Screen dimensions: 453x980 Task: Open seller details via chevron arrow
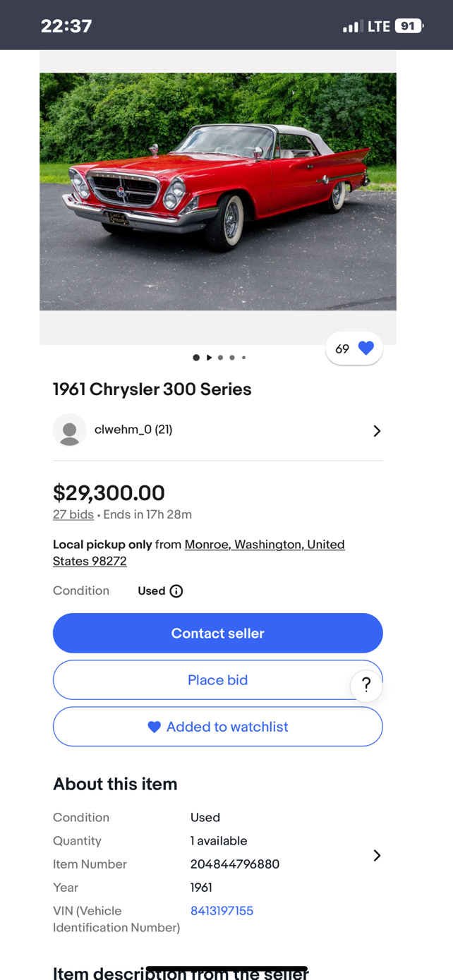point(377,431)
